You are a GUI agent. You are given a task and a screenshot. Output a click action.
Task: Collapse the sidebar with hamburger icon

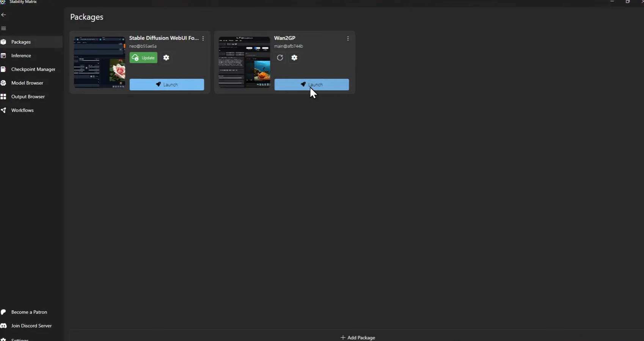click(4, 28)
